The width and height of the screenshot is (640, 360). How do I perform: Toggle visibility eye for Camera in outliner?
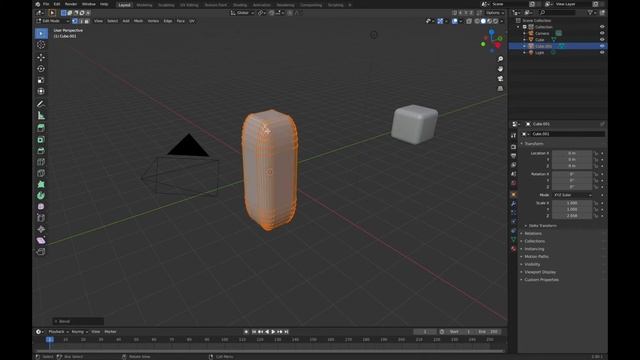(x=602, y=33)
